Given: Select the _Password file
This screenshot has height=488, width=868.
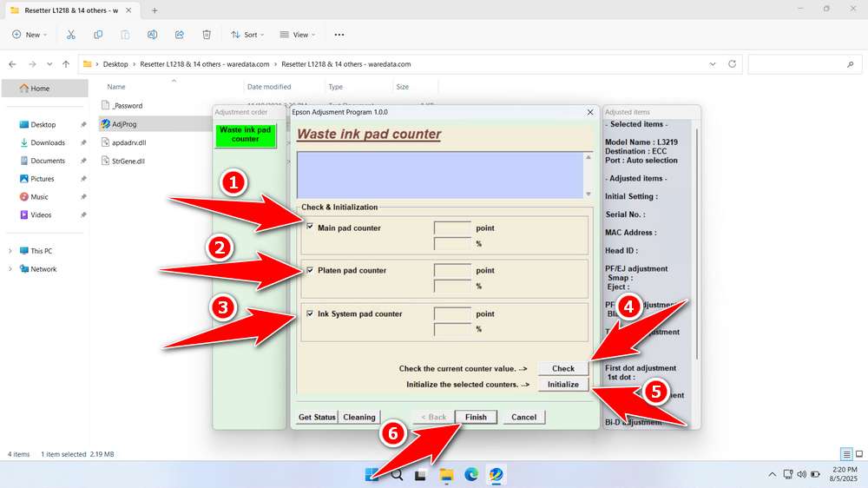Looking at the screenshot, I should 128,106.
